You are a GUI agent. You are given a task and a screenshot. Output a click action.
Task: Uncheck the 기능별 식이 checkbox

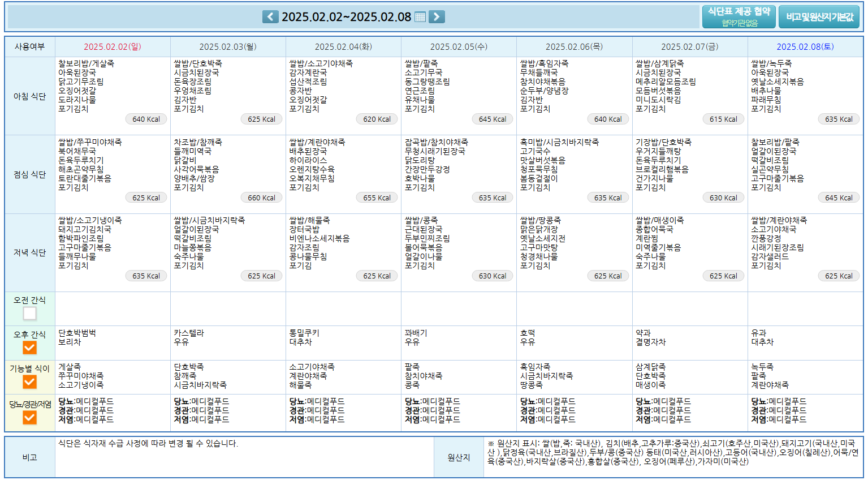(30, 382)
